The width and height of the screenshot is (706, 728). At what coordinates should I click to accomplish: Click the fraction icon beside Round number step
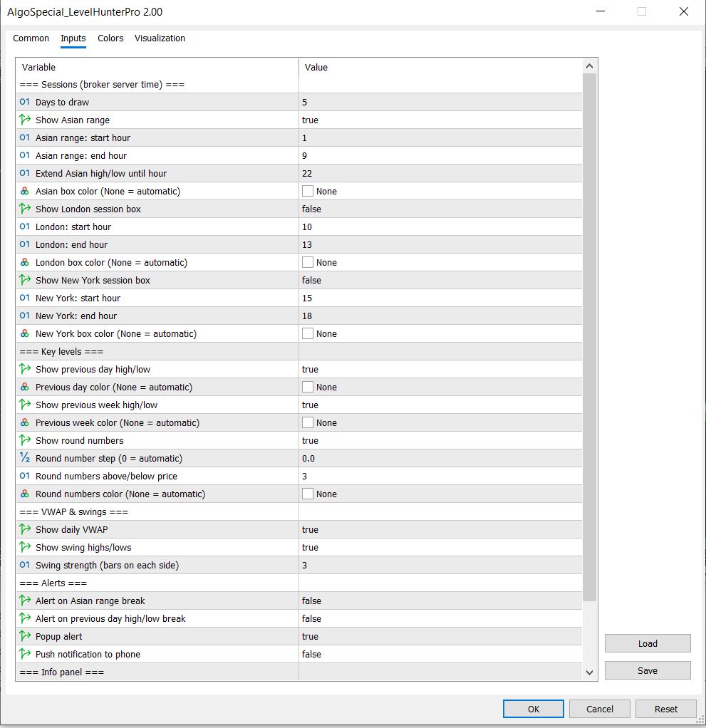tap(25, 458)
